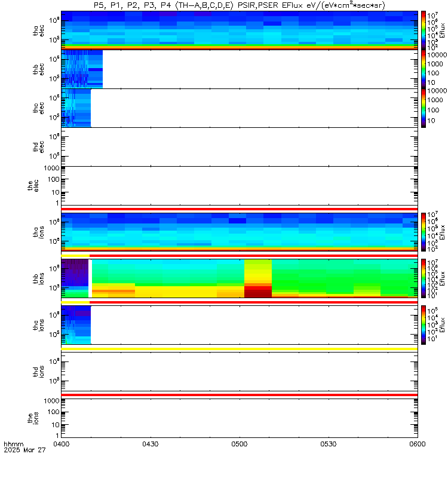Click the yellow status segment above thc ions
Image resolution: width=448 pixels, height=478 pixels.
point(75,302)
